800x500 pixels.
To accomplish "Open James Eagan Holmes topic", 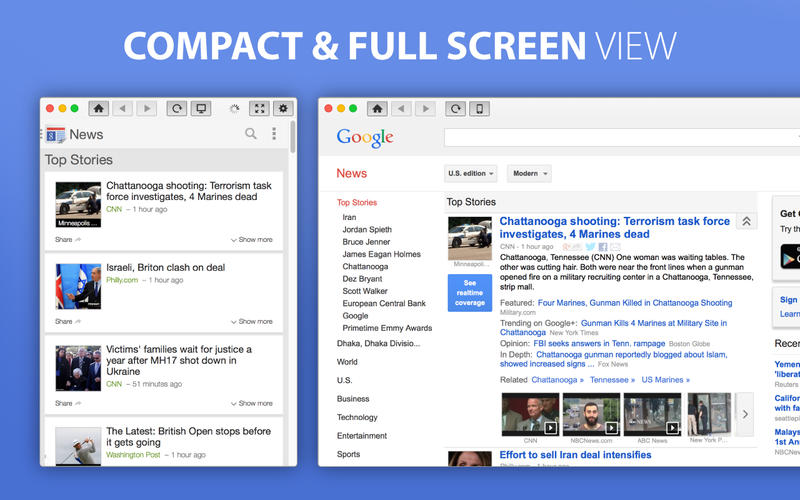I will click(381, 254).
